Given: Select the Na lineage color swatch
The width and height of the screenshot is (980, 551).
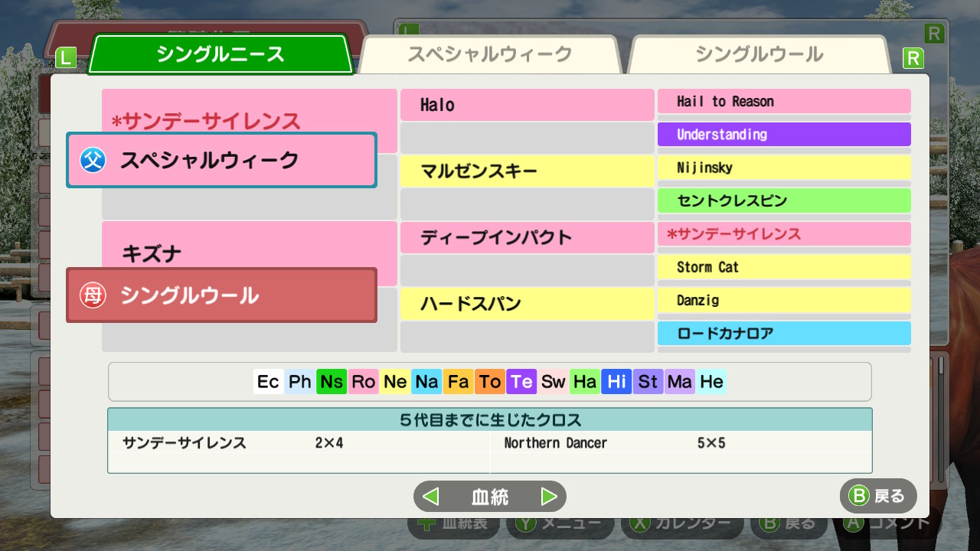Looking at the screenshot, I should 426,382.
